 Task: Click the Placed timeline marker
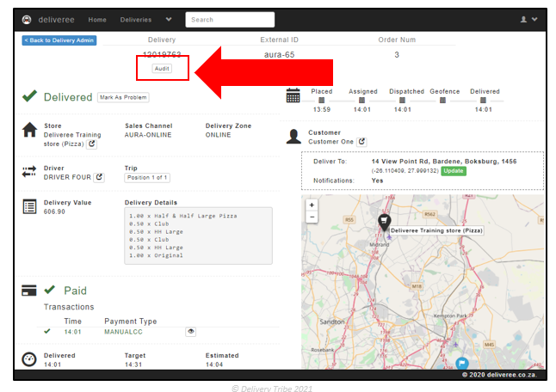tap(322, 101)
